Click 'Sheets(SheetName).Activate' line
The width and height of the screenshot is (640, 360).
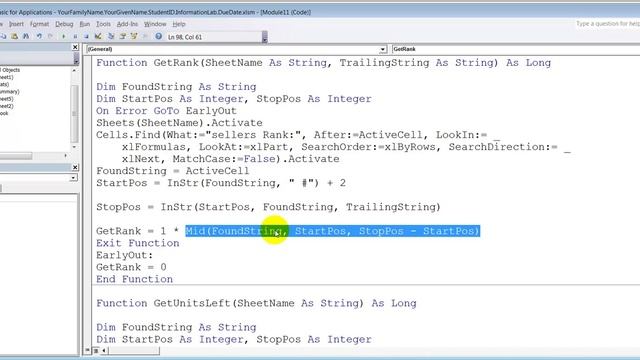[x=179, y=123]
